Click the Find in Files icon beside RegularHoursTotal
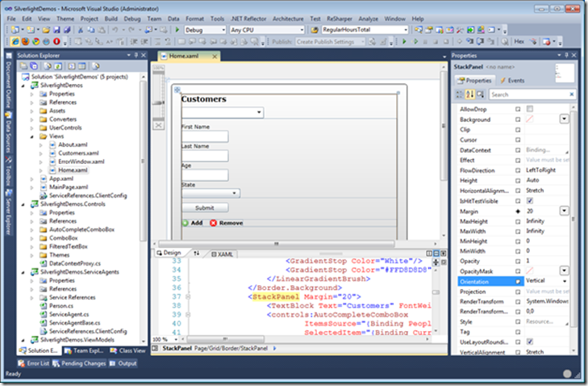This screenshot has width=588, height=386. click(x=315, y=30)
